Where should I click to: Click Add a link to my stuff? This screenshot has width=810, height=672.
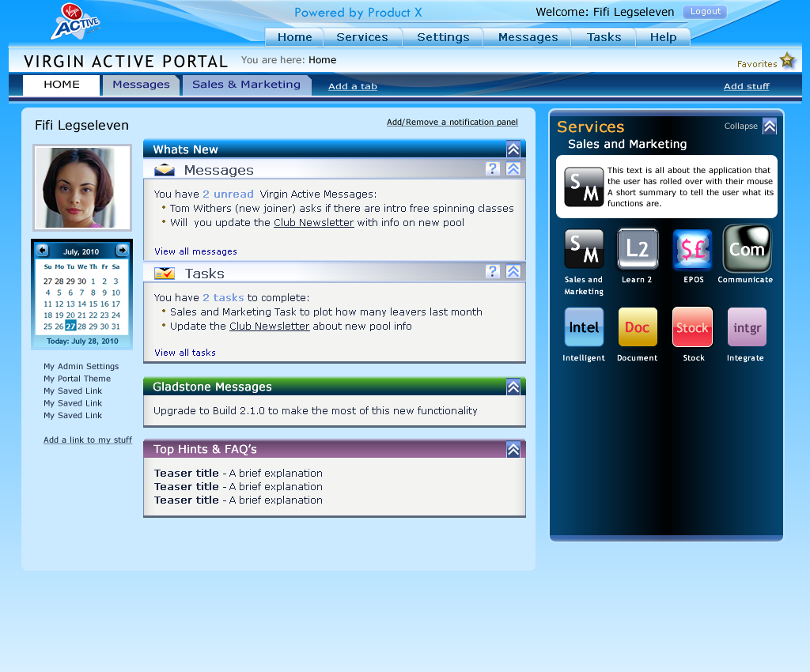(88, 440)
